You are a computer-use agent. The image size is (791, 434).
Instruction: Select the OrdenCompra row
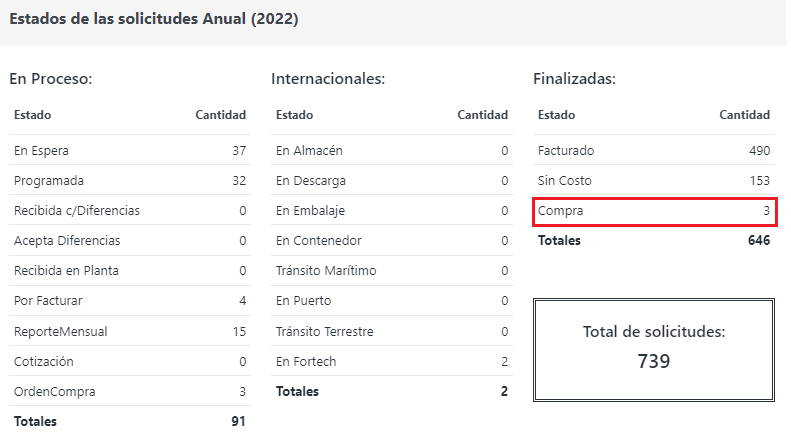point(130,391)
